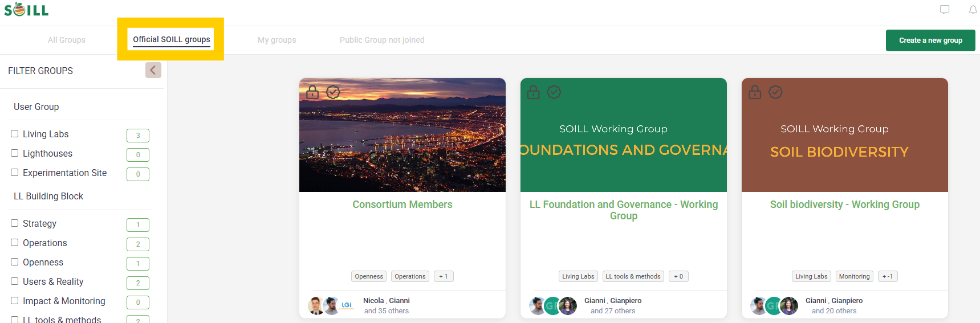Image resolution: width=980 pixels, height=323 pixels.
Task: Tick the Impact & Monitoring filter
Action: (15, 301)
